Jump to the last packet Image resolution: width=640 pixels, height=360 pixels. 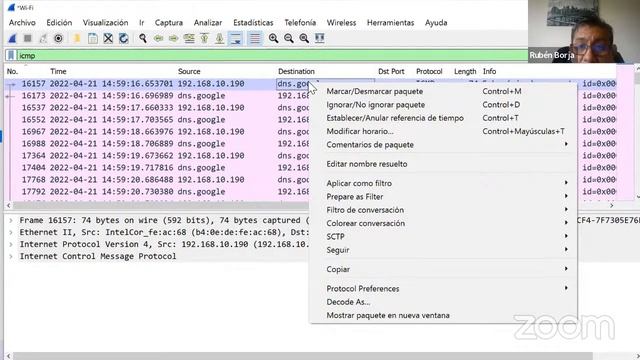click(x=220, y=38)
